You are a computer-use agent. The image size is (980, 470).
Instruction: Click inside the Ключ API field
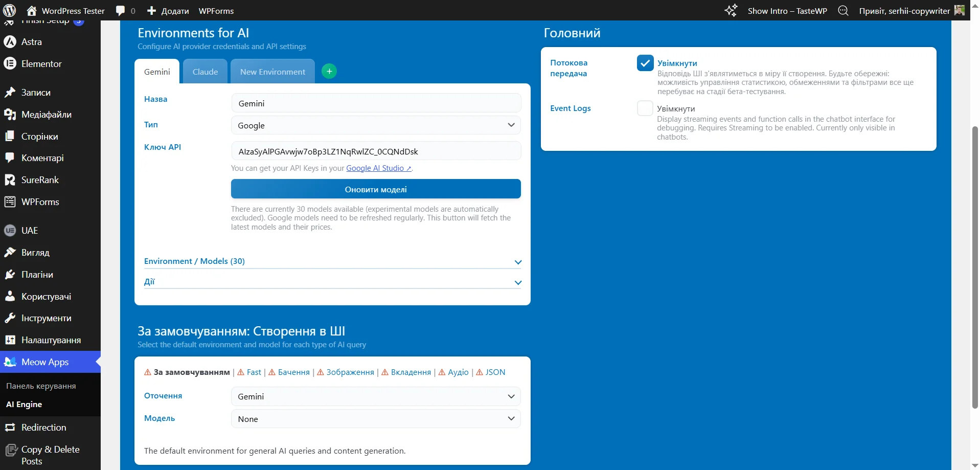pos(376,150)
